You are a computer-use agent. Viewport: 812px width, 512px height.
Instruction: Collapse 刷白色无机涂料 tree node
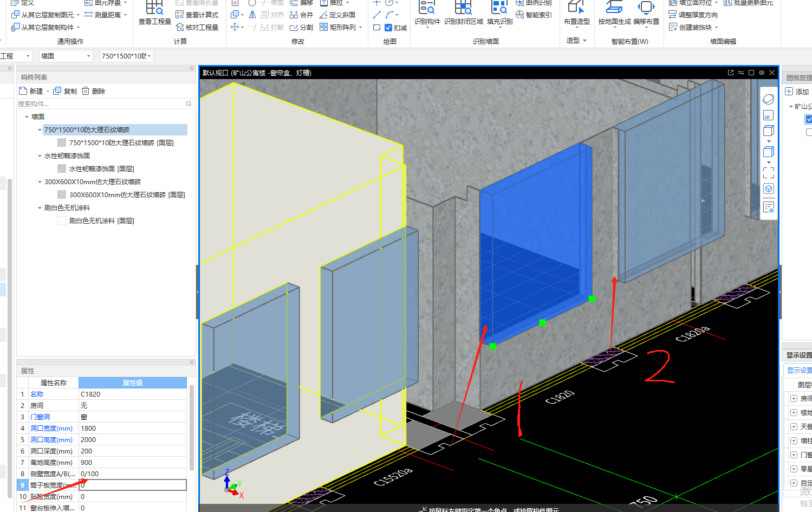pyautogui.click(x=40, y=208)
